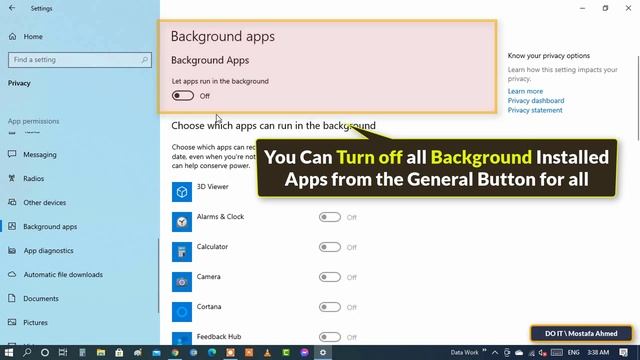This screenshot has width=640, height=360.
Task: Open the 3:38 AM clock flyout
Action: point(598,353)
